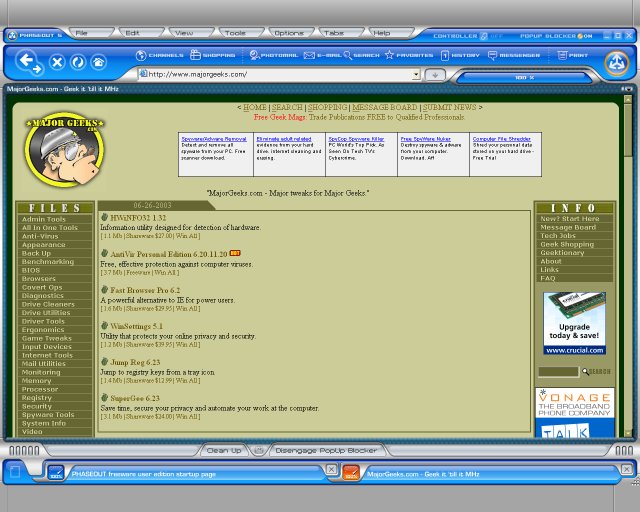Open the HOME link in page header
The image size is (640, 512).
255,107
